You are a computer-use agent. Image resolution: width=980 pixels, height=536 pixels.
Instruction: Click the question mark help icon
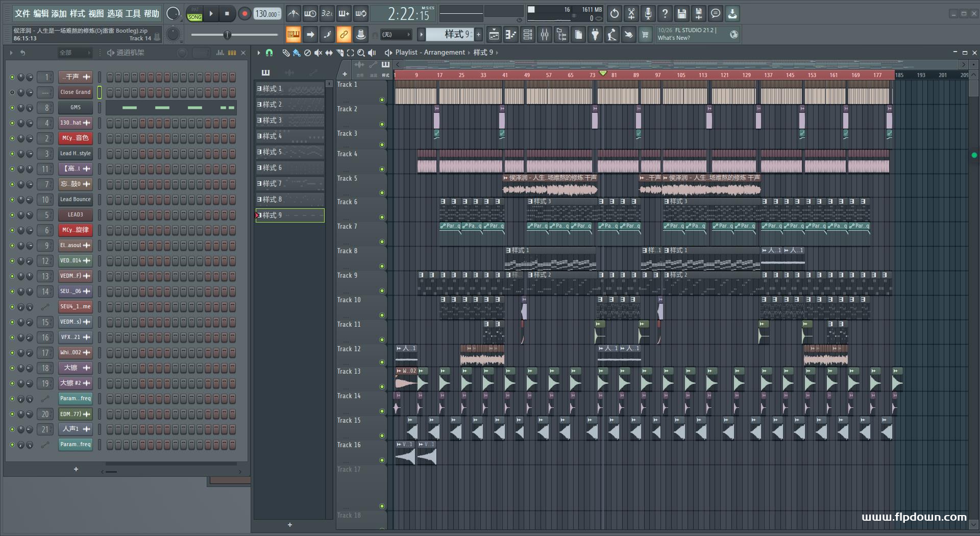(665, 14)
